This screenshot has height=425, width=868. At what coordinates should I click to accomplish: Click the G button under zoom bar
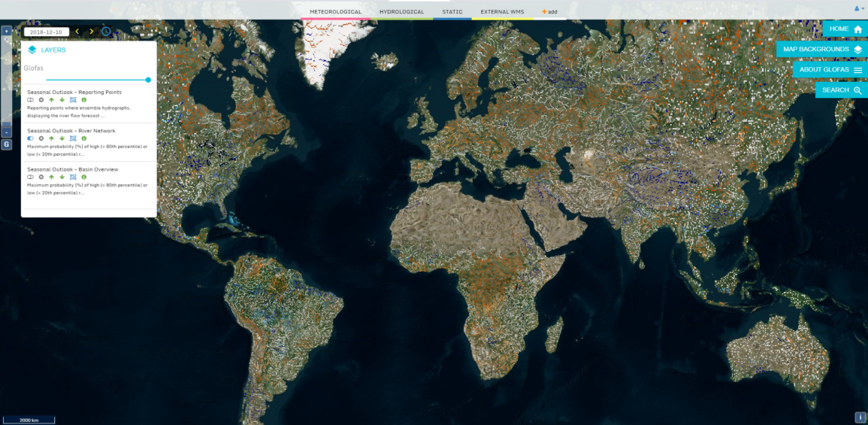point(6,144)
